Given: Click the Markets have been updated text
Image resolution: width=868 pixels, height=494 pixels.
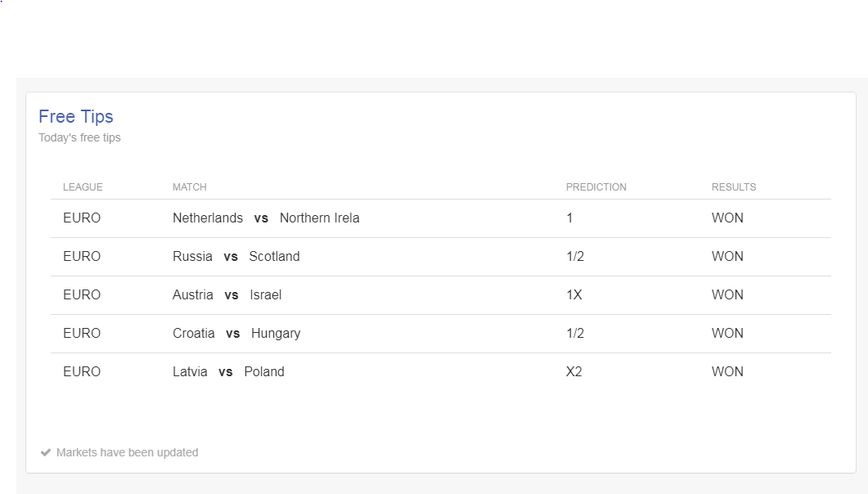Looking at the screenshot, I should click(128, 452).
